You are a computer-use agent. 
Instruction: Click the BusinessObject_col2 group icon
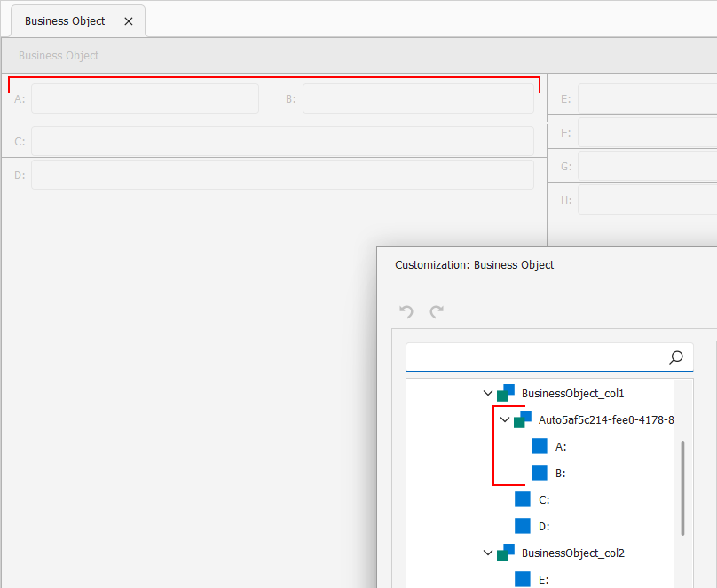tap(506, 553)
